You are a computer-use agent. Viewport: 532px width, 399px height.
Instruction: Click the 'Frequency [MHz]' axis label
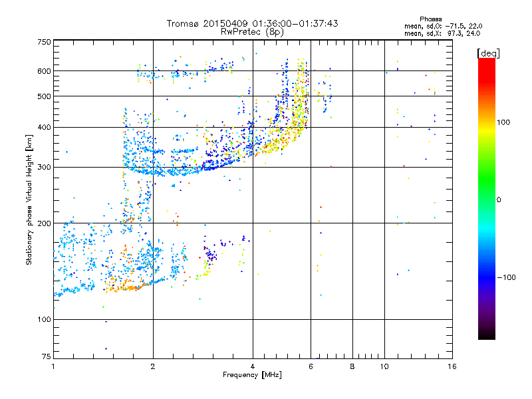(x=252, y=375)
